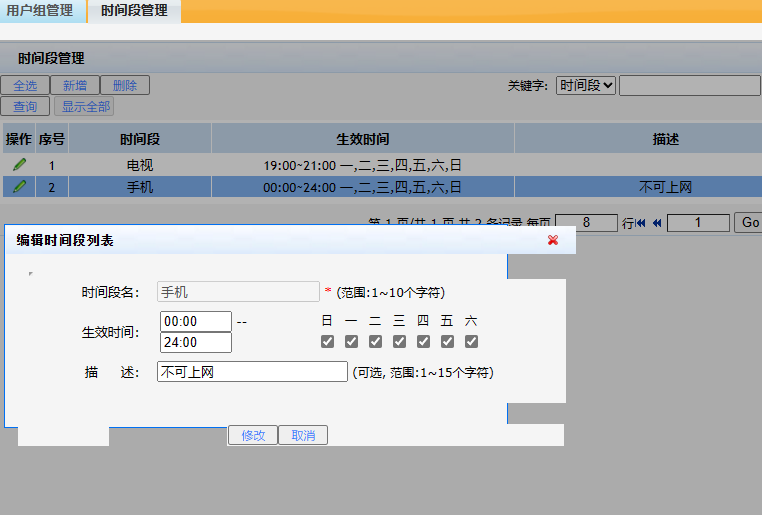Click the 序号 column header
This screenshot has height=515, width=762.
point(52,139)
